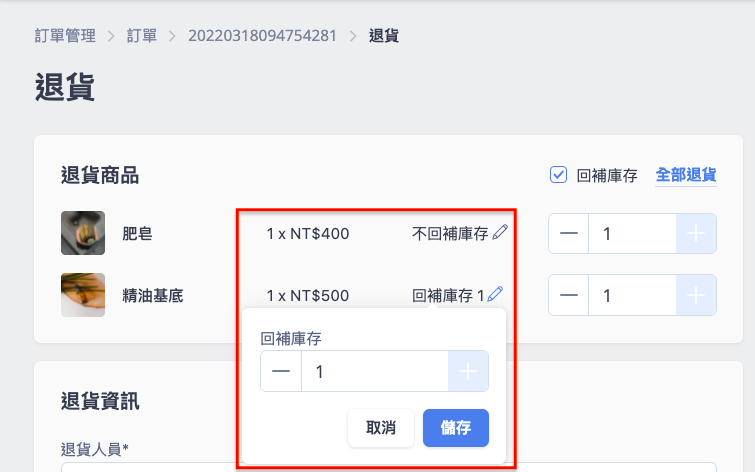Click the 肥皂 product thumbnail
The image size is (755, 472).
click(x=83, y=233)
